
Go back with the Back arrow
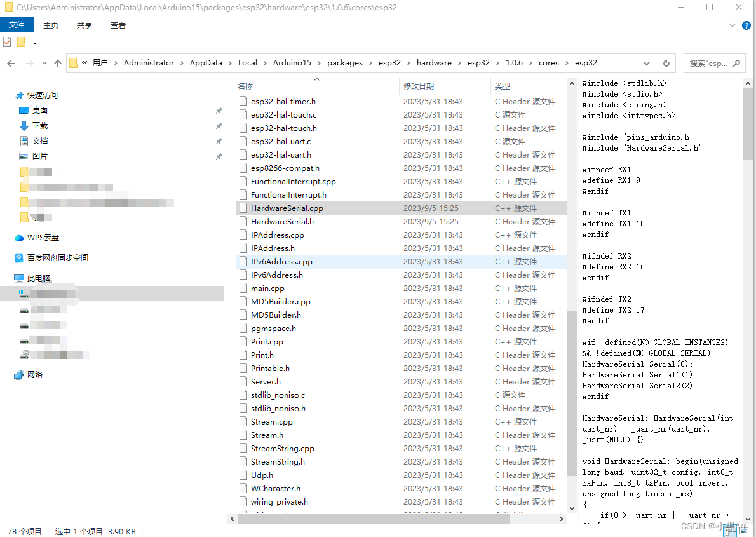[x=11, y=63]
